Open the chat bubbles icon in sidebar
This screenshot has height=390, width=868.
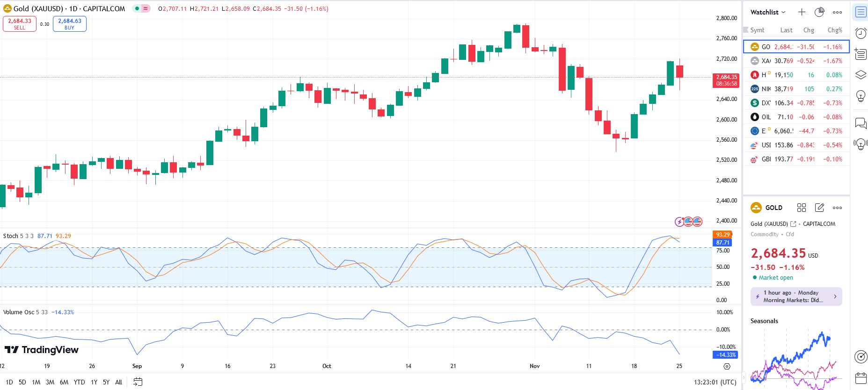[861, 123]
